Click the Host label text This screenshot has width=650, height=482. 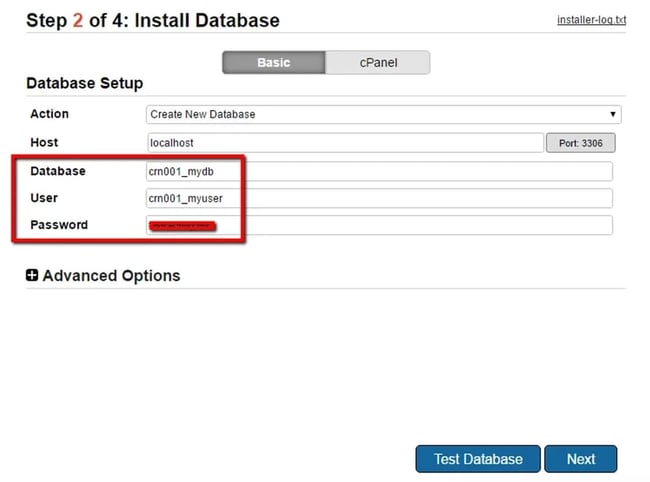44,143
